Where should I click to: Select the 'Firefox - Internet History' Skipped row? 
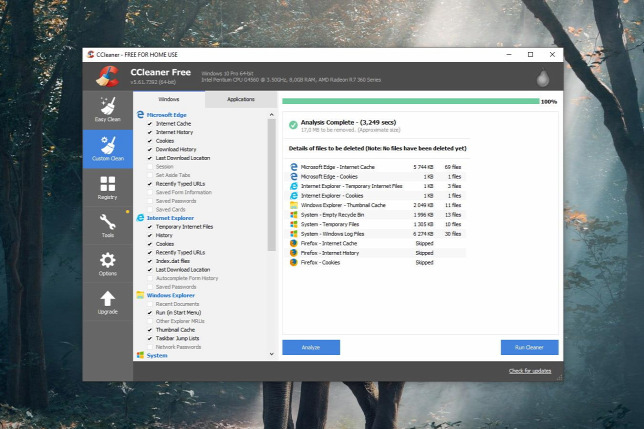[377, 253]
